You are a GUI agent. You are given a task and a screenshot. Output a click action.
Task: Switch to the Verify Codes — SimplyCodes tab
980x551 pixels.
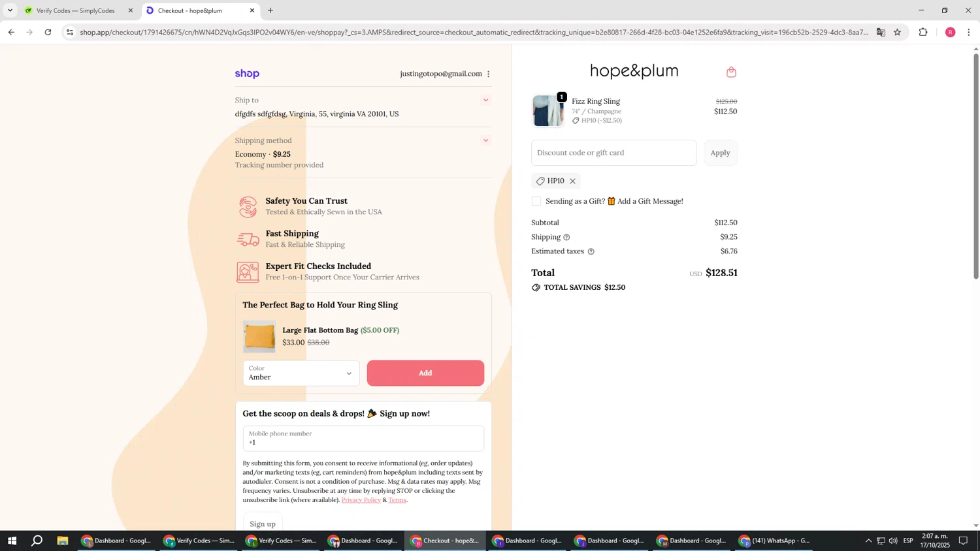76,10
